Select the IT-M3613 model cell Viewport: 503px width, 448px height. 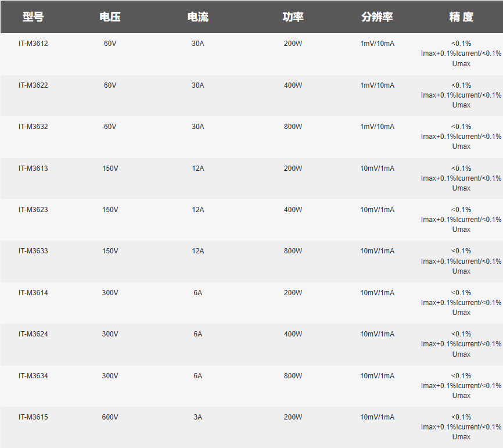(33, 168)
